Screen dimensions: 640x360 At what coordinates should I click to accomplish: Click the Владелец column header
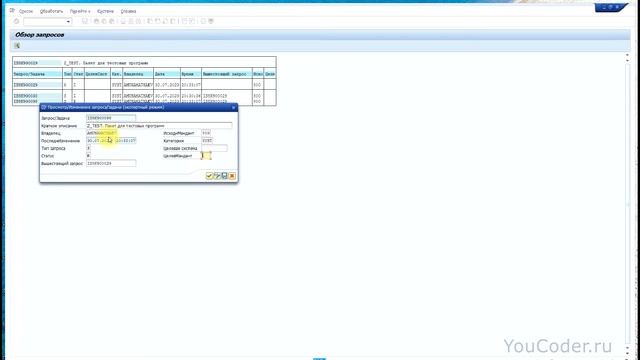(138, 74)
